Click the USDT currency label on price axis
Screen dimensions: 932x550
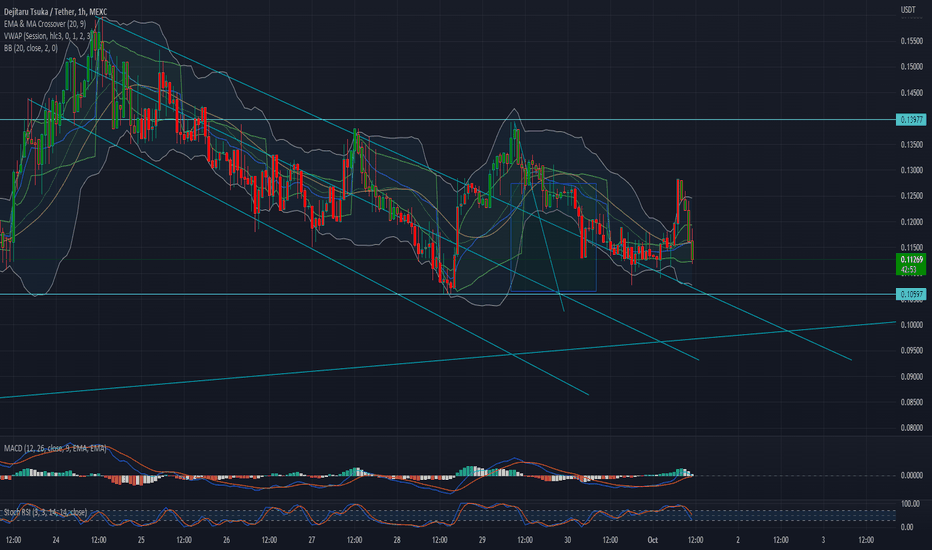click(x=908, y=10)
